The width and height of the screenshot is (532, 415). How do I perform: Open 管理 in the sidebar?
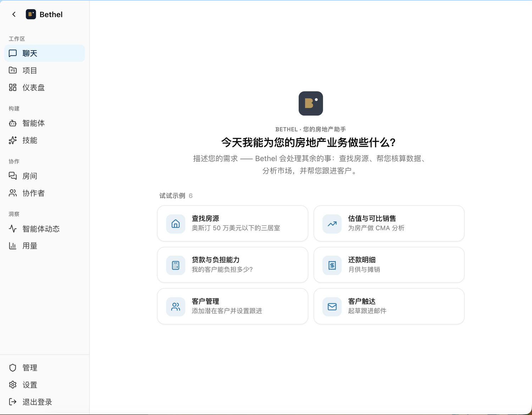(45, 368)
